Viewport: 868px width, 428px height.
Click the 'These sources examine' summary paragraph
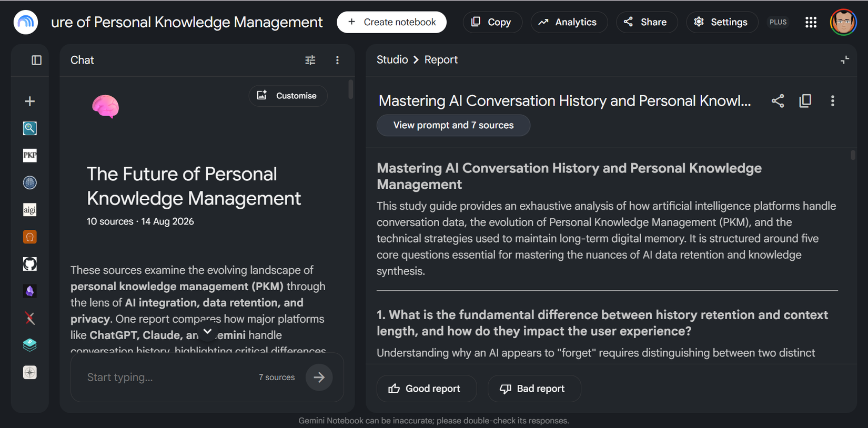(199, 310)
